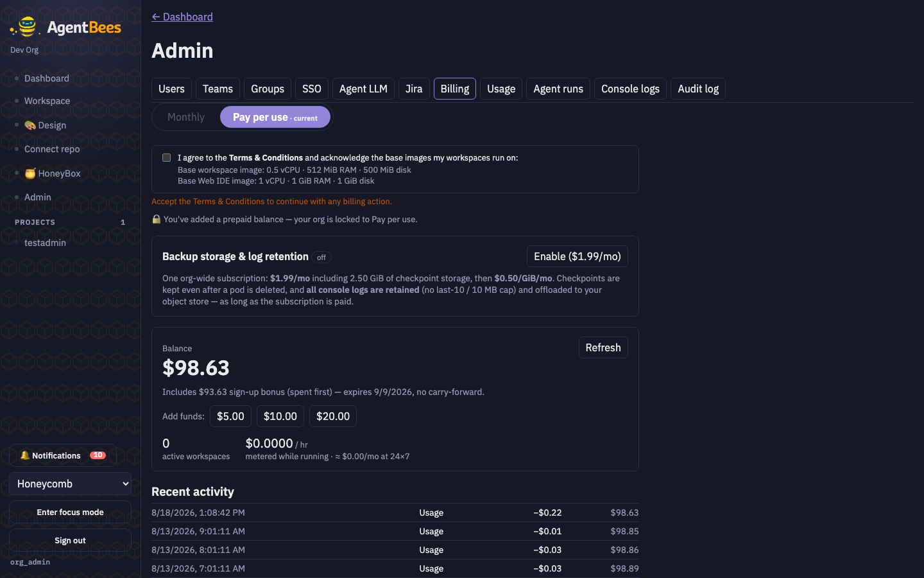Open the Teams tab

[x=218, y=89]
